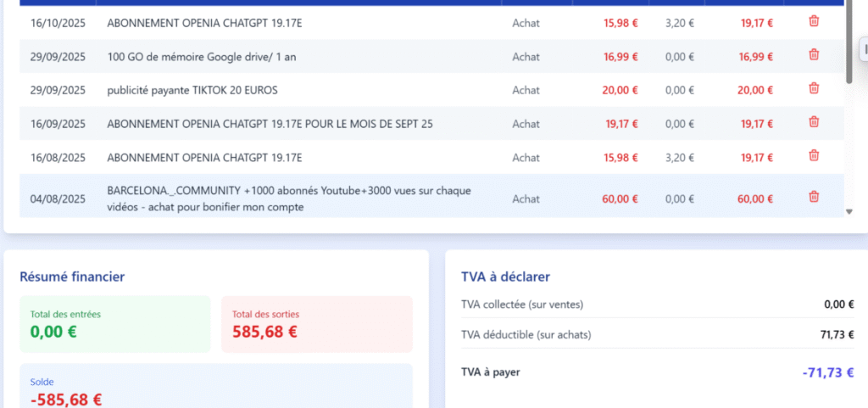Click the table scrollbar down arrow
The height and width of the screenshot is (408, 868).
[x=849, y=211]
